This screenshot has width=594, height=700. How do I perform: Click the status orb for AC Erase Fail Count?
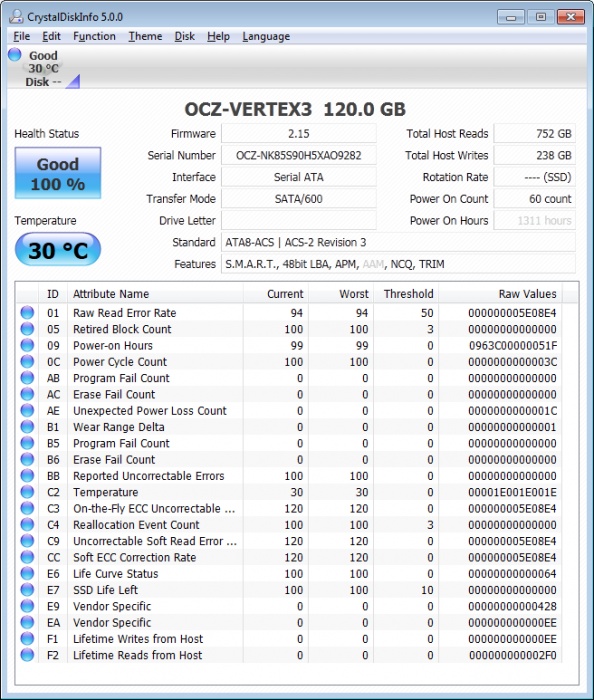(x=27, y=394)
